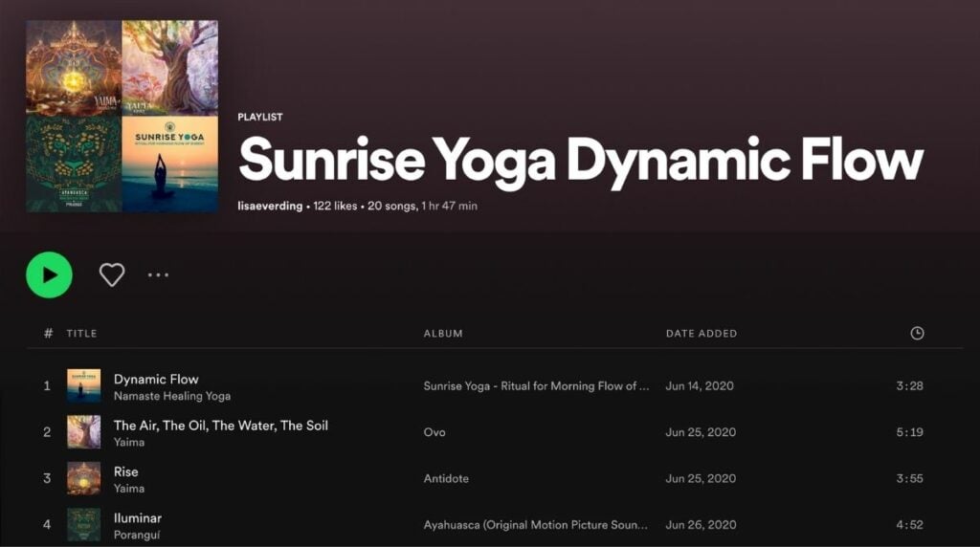
Task: Click the TITLE column header
Action: click(x=82, y=334)
